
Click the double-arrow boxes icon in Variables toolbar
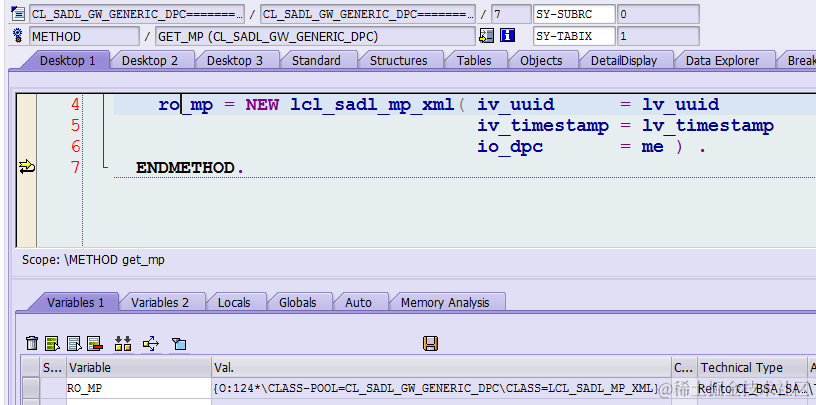(123, 343)
